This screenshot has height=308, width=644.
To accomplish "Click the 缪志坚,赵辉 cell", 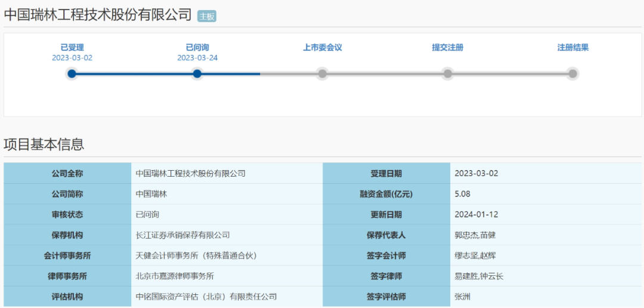I will (546, 256).
